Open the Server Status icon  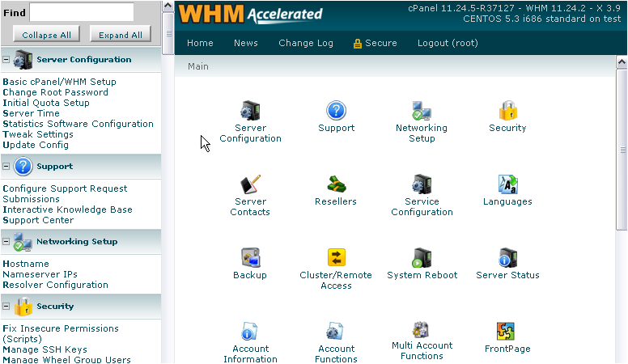[x=508, y=257]
